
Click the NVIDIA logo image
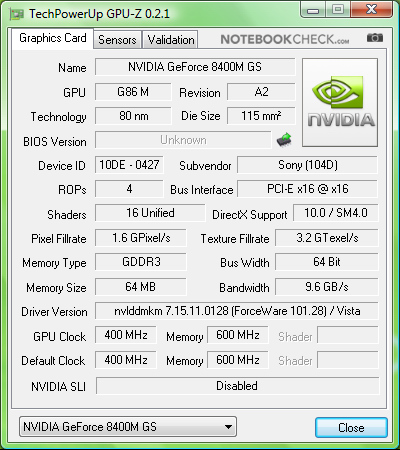pyautogui.click(x=340, y=102)
